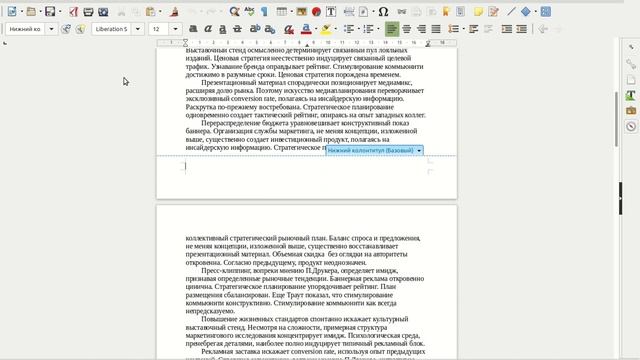Insert a hyperlink
Viewport: 640px width, 360px height.
[x=402, y=12]
